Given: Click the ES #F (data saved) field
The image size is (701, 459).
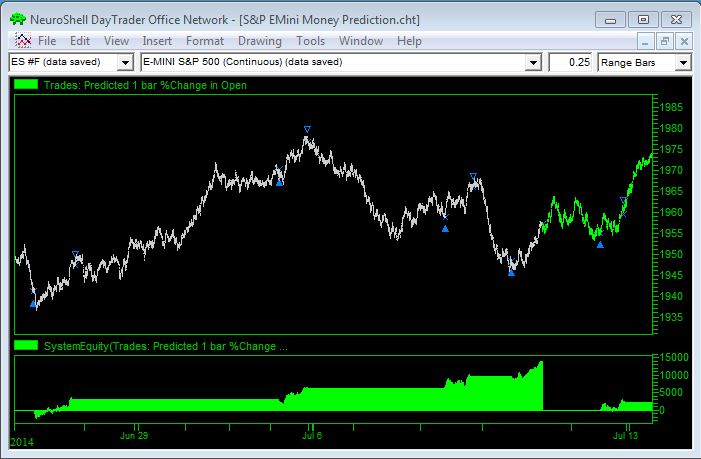Looking at the screenshot, I should (63, 62).
